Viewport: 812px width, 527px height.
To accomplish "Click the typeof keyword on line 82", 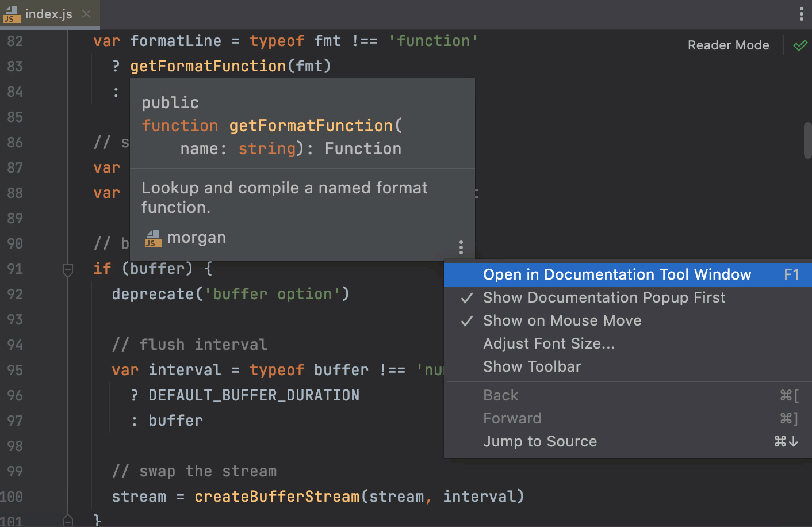I will (x=277, y=41).
